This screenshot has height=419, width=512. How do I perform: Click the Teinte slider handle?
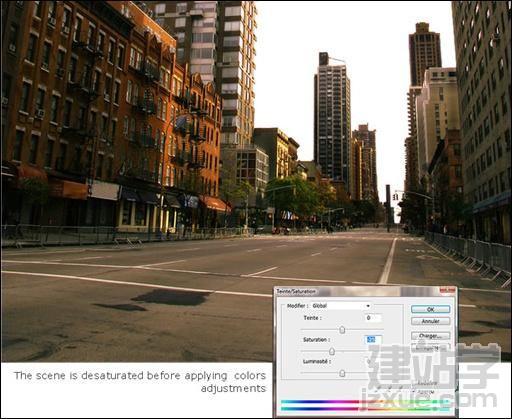pos(342,330)
